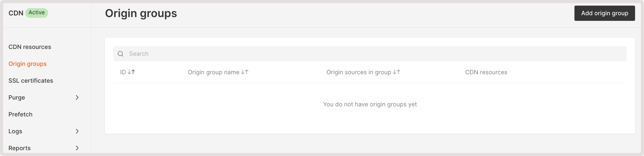Select Origin groups in the sidebar
Viewport: 644px width, 156px height.
coord(28,64)
